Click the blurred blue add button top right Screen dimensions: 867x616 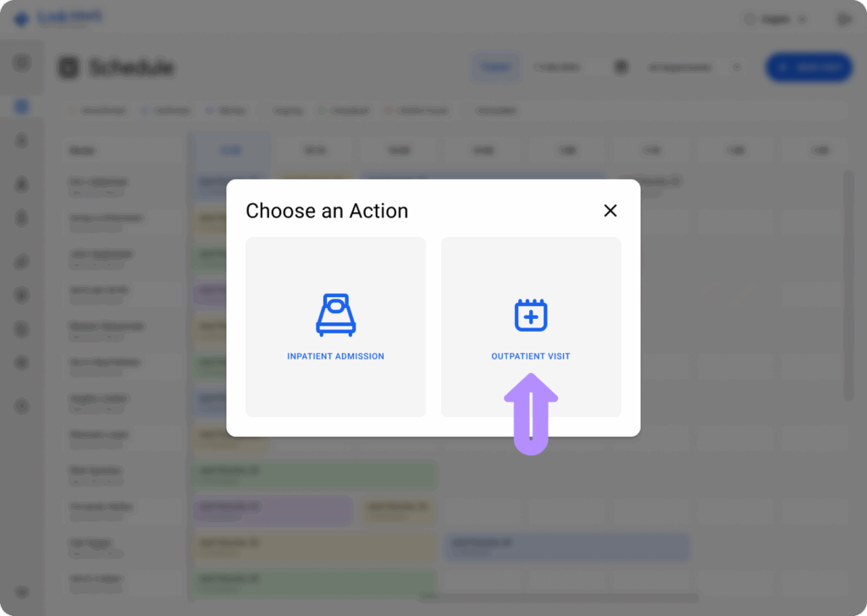[x=809, y=68]
